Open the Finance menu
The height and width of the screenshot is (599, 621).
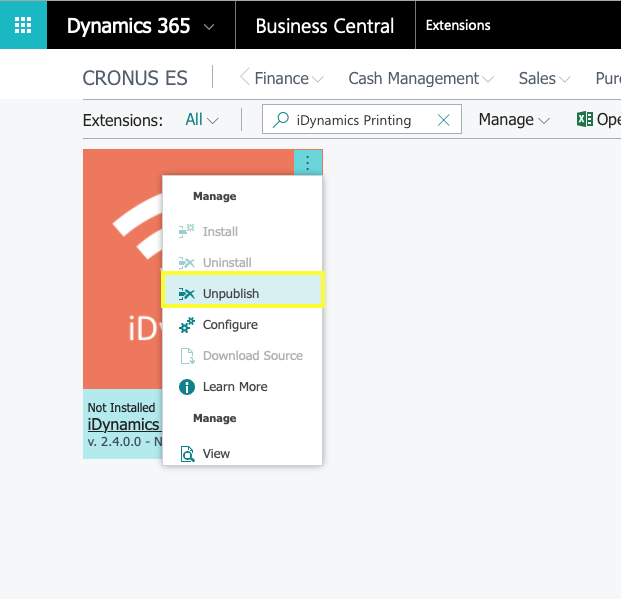pyautogui.click(x=288, y=78)
